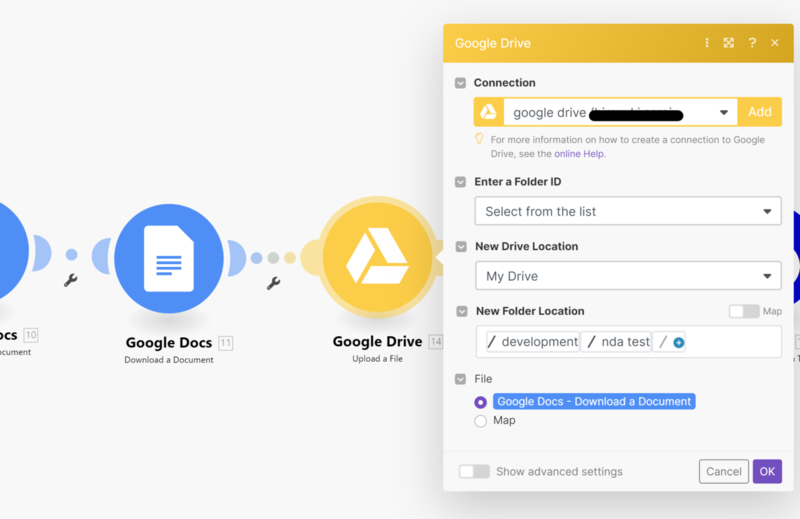Open the online Help link
Image resolution: width=800 pixels, height=519 pixels.
coord(579,154)
